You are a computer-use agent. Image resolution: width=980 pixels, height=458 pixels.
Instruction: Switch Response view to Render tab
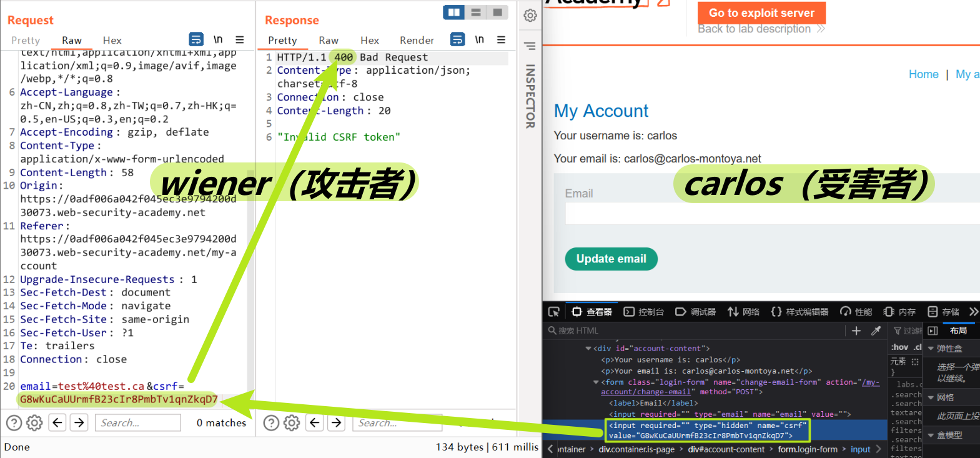pos(417,40)
